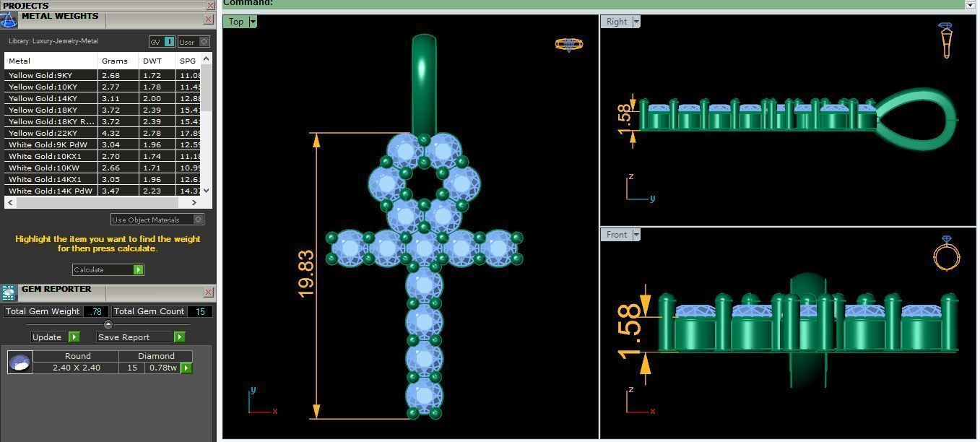Click the SPG column header

coord(188,61)
